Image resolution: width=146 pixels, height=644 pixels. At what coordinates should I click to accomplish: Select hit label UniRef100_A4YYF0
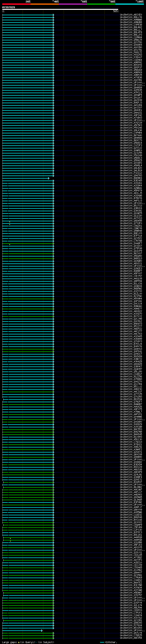(x=131, y=560)
